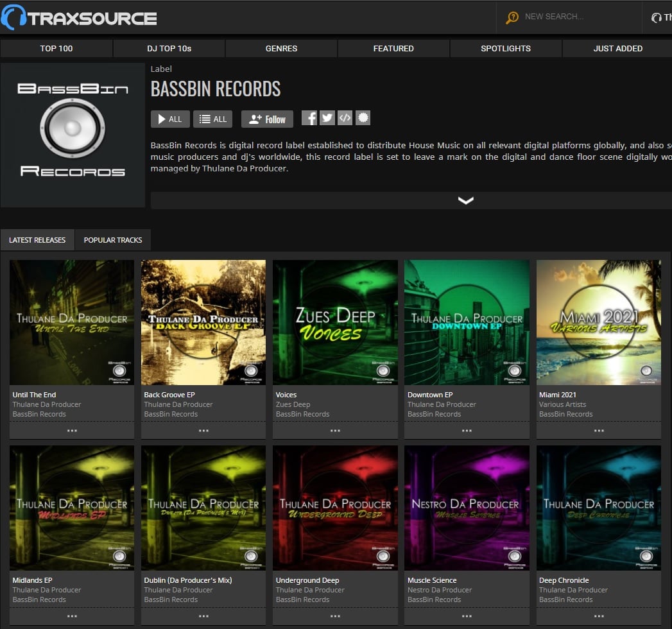672x629 pixels.
Task: Click BassBin Records link under Voices
Action: (x=302, y=415)
